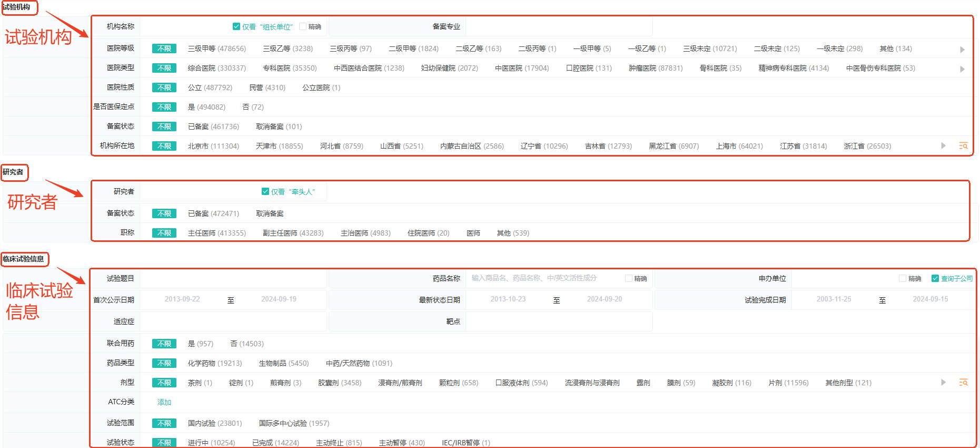
Task: Click 药品名称 input field
Action: [542, 278]
